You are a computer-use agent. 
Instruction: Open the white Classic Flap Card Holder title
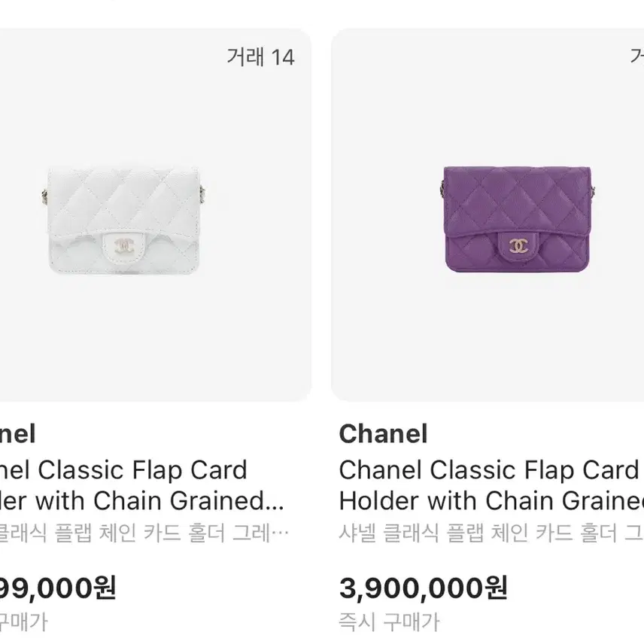click(x=141, y=485)
